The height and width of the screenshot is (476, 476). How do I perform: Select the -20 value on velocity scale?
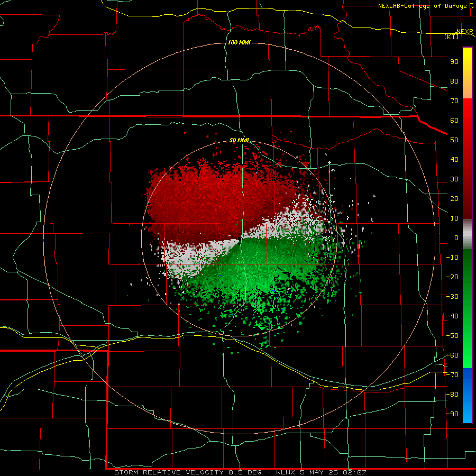[x=452, y=277]
